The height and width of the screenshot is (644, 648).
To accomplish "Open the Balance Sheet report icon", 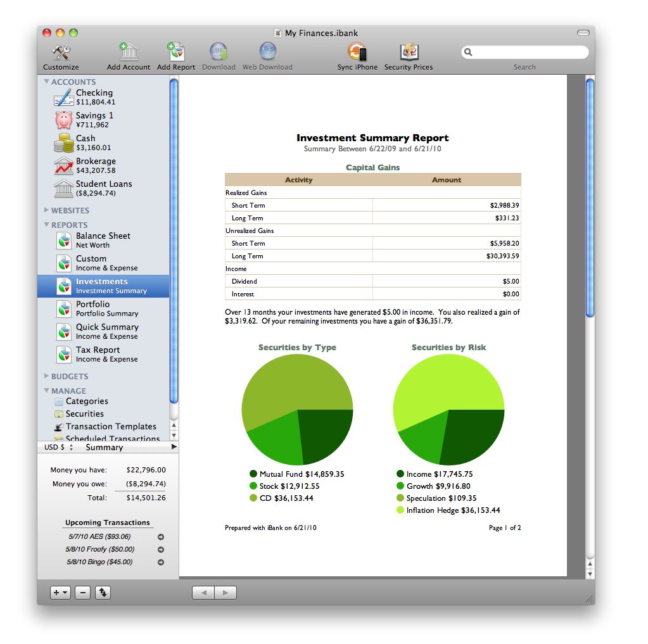I will [64, 241].
